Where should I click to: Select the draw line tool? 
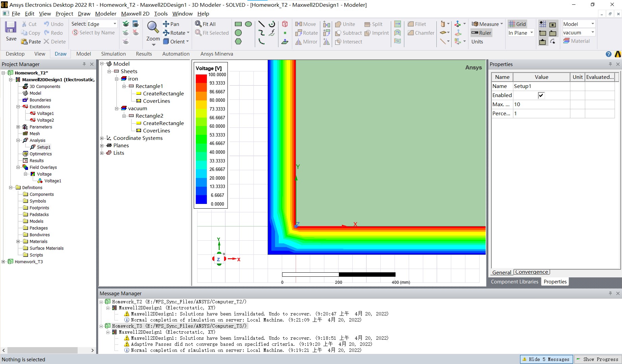[x=261, y=24]
